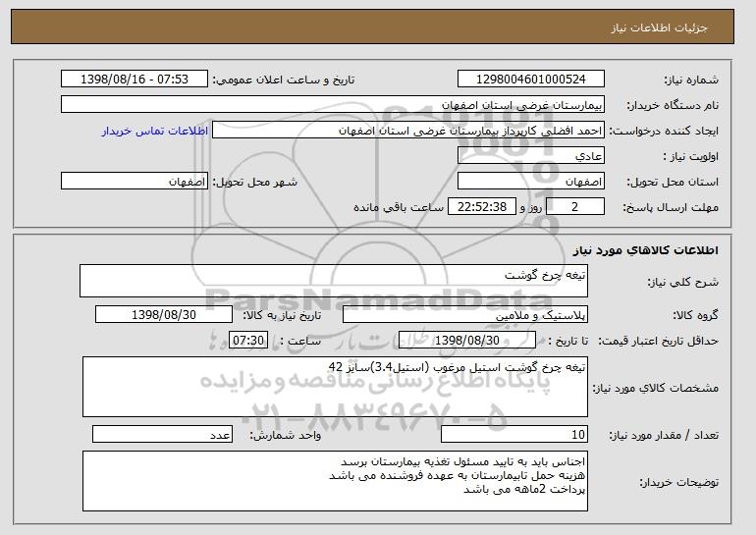Click the quantity field showing 10
The height and width of the screenshot is (535, 756).
click(x=514, y=434)
